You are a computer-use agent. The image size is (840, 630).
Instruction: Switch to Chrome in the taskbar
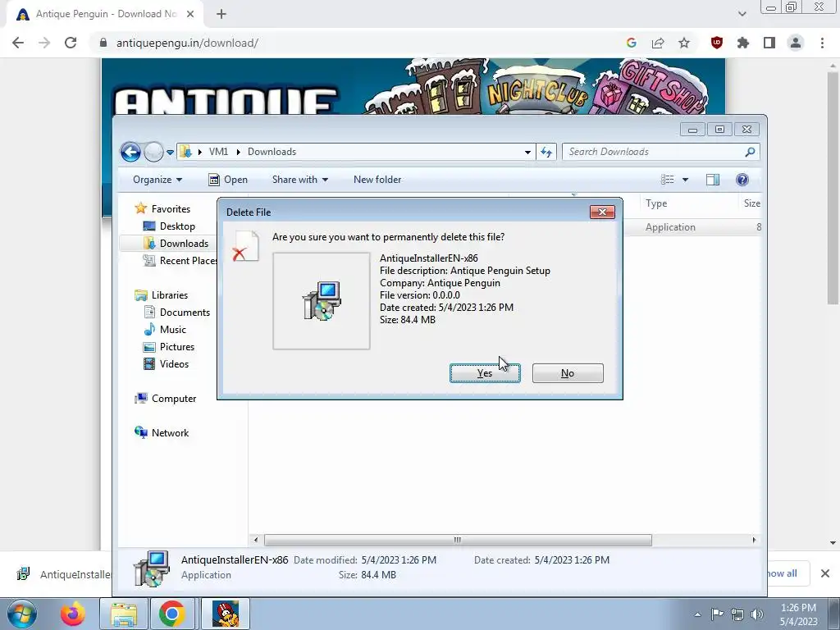point(172,614)
